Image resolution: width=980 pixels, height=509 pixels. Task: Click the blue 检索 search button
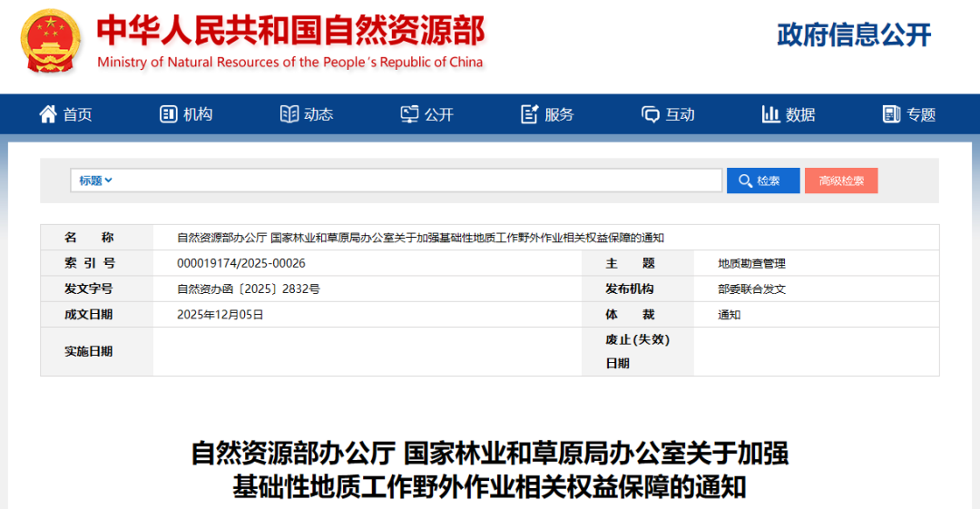point(763,181)
